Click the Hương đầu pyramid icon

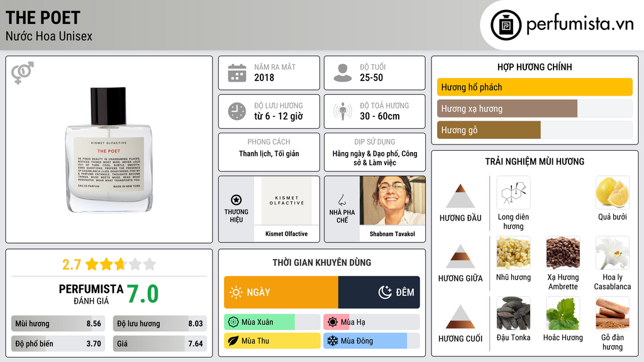460,196
